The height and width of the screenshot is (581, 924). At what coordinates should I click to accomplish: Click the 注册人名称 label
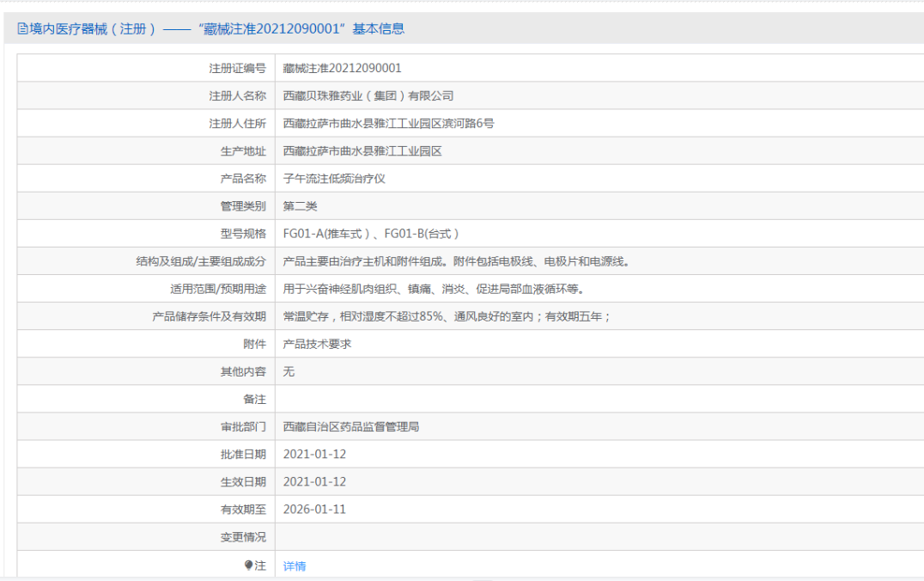coord(238,95)
